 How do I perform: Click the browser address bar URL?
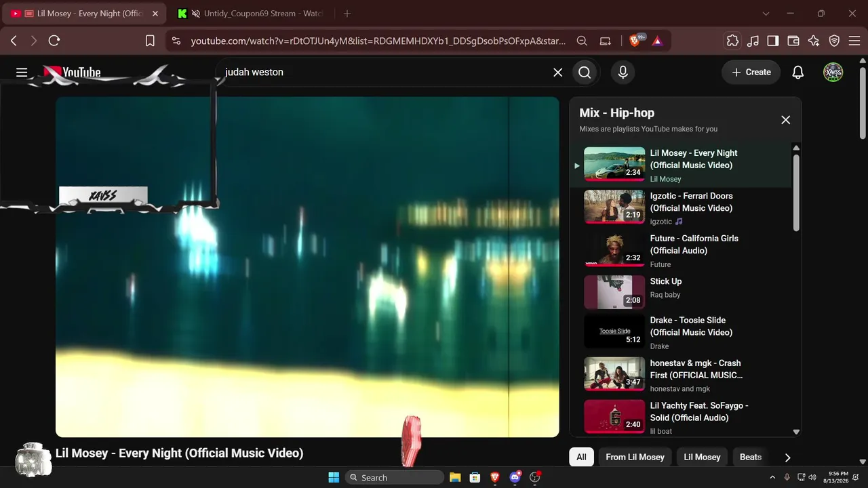coord(378,41)
